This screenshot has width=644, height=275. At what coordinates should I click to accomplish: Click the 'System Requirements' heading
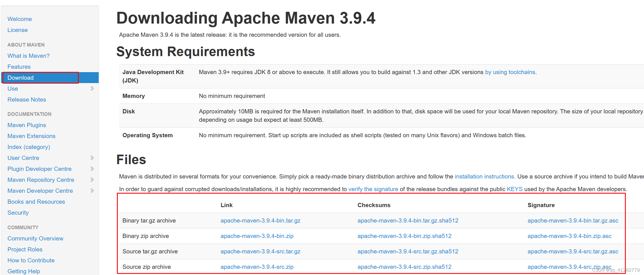[186, 52]
